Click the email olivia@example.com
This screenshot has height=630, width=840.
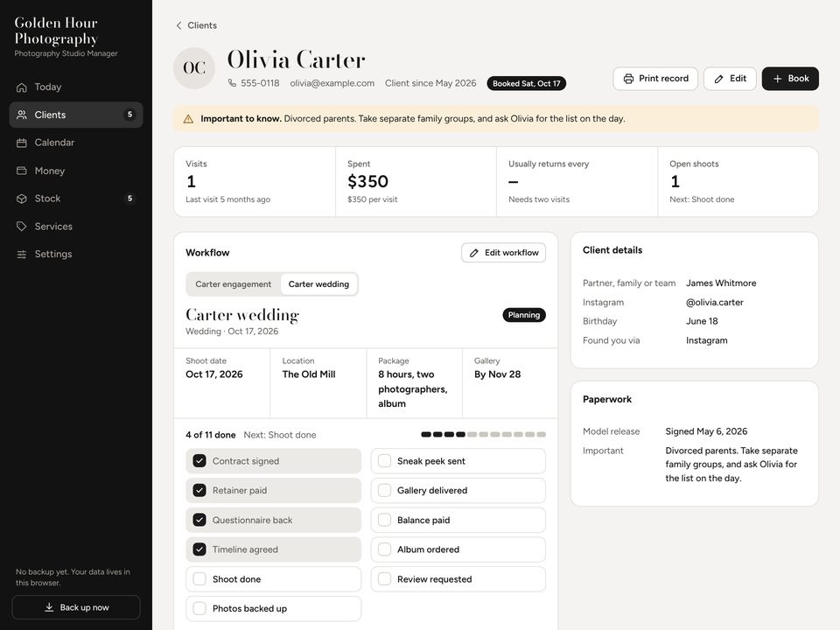332,83
